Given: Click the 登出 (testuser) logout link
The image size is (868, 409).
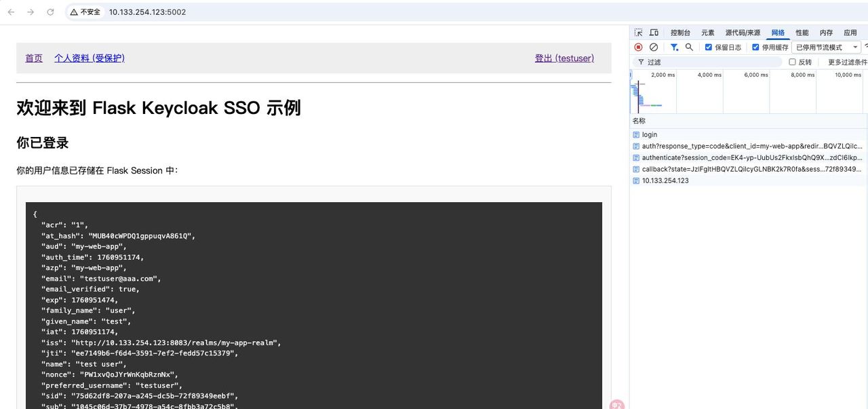Looking at the screenshot, I should (x=564, y=58).
